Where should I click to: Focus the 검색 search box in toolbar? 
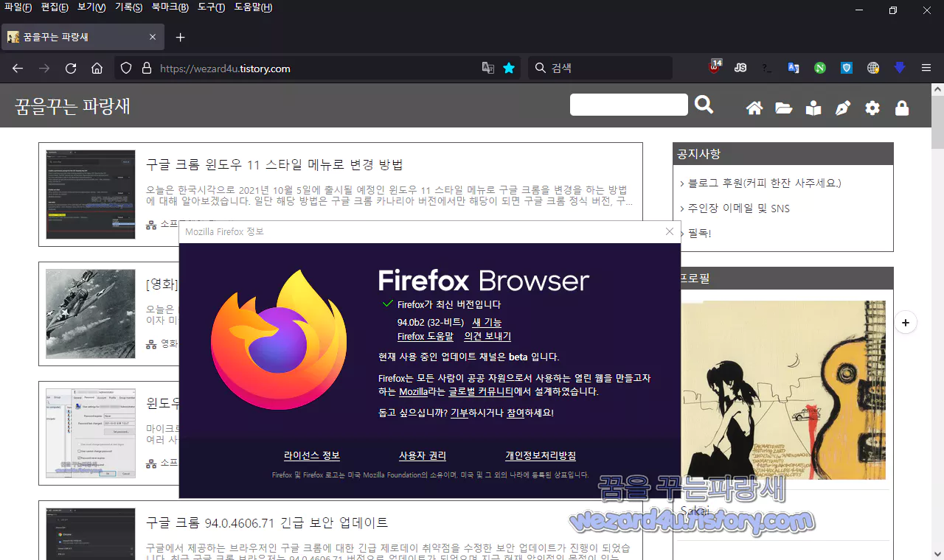click(x=600, y=69)
